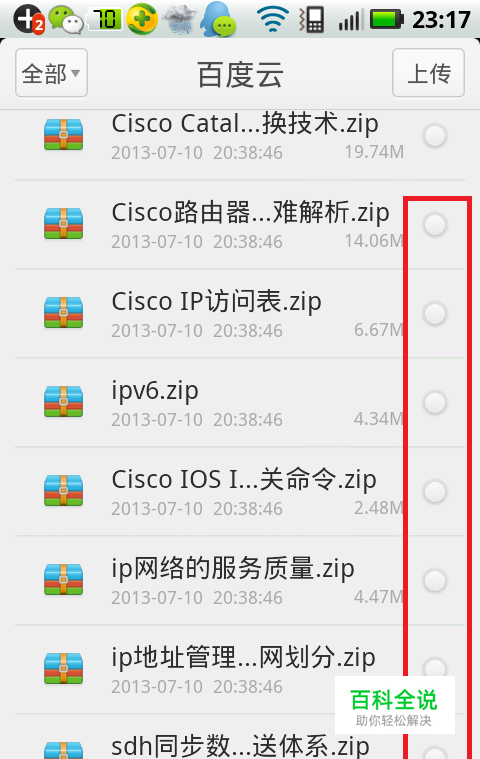Viewport: 480px width, 759px height.
Task: Tap the weather cloud status icon
Action: click(x=180, y=20)
